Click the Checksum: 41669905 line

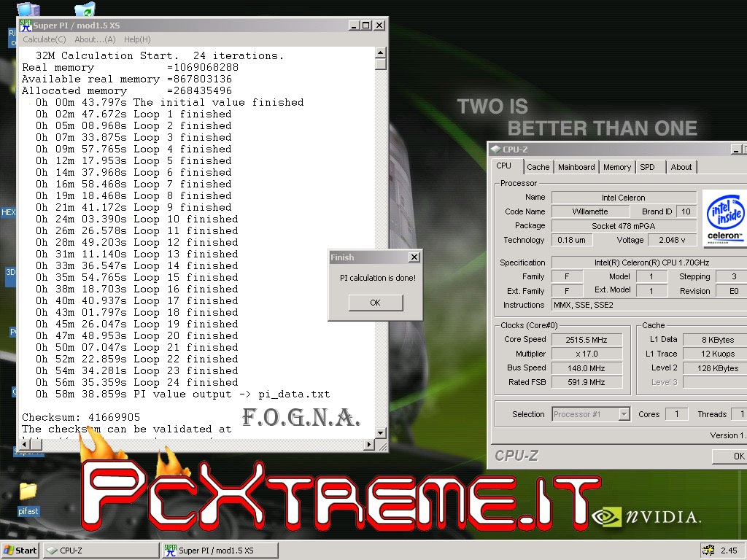tap(81, 418)
